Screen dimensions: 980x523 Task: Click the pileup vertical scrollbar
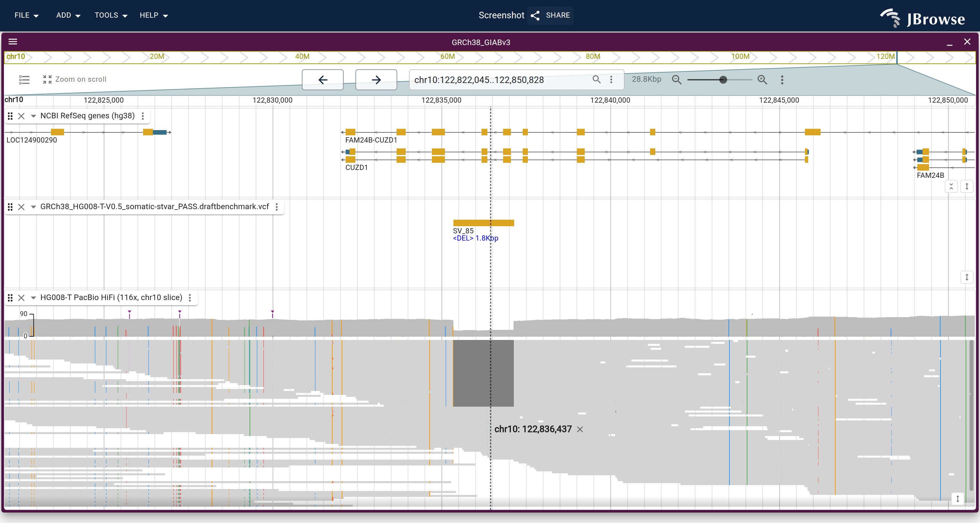(x=971, y=415)
